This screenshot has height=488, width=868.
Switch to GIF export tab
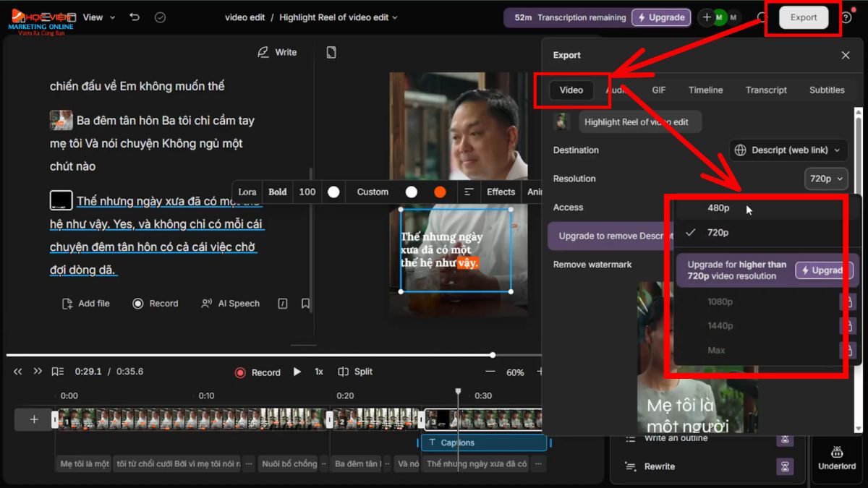(659, 90)
